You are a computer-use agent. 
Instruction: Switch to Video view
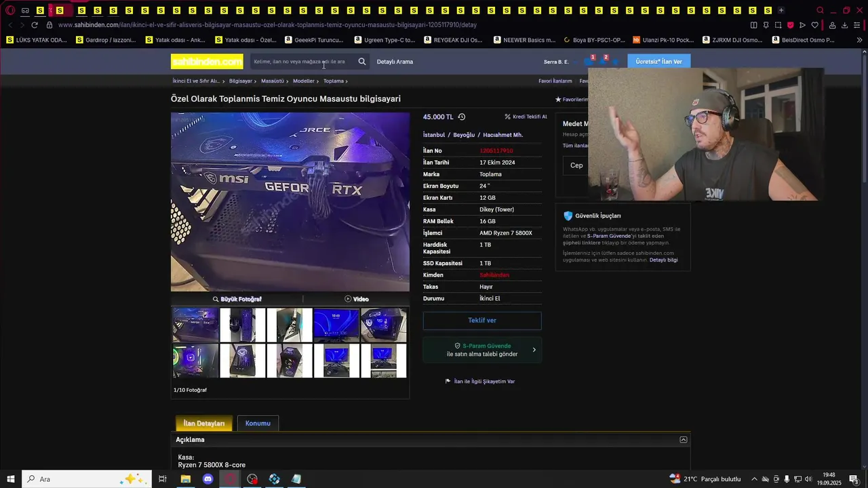(357, 299)
